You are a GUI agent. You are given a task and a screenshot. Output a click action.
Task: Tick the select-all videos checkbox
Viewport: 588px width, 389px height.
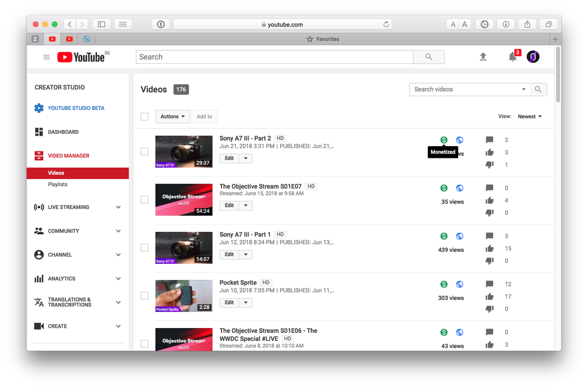coord(145,116)
